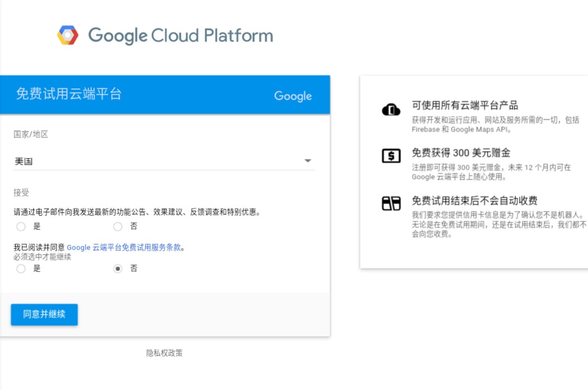The image size is (588, 390).
Task: Select 否 to decline email announcements
Action: click(118, 227)
